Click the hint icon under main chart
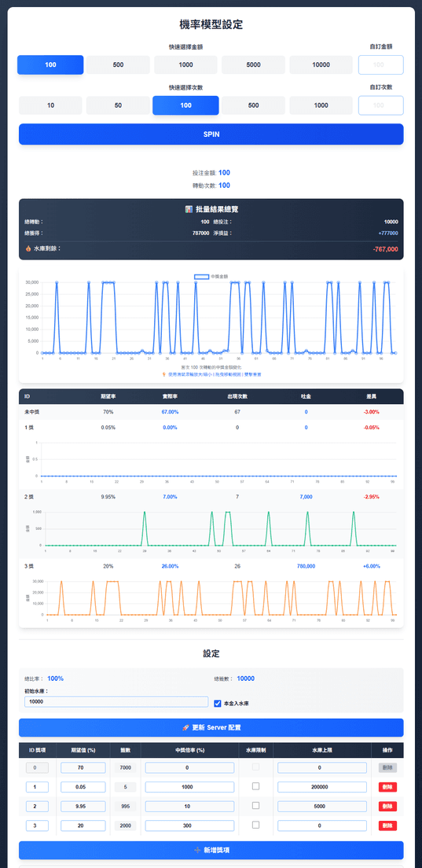The width and height of the screenshot is (422, 868). coord(163,375)
